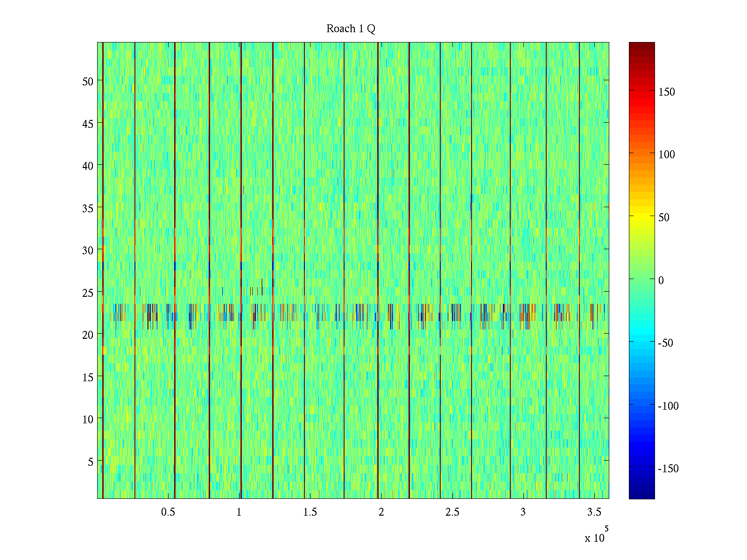Click the y-axis tick label 50
Viewport: 747px width, 560px height.
88,81
